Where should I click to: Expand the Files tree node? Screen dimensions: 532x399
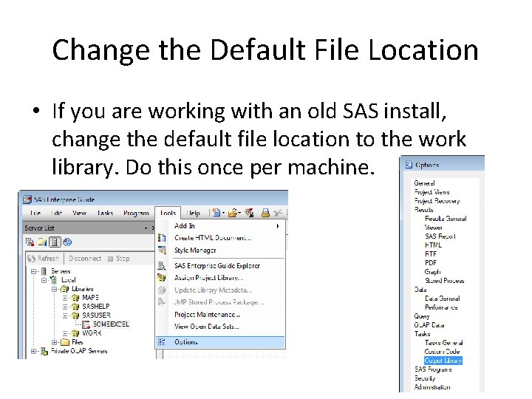[54, 342]
